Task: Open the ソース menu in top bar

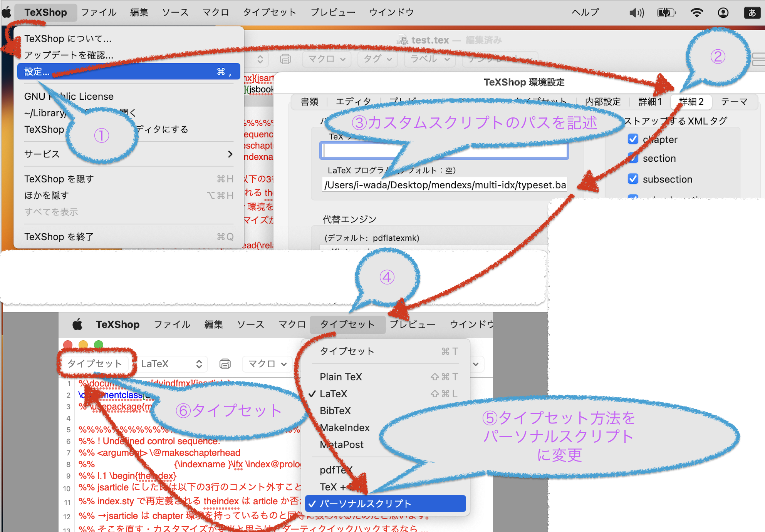Action: click(175, 12)
